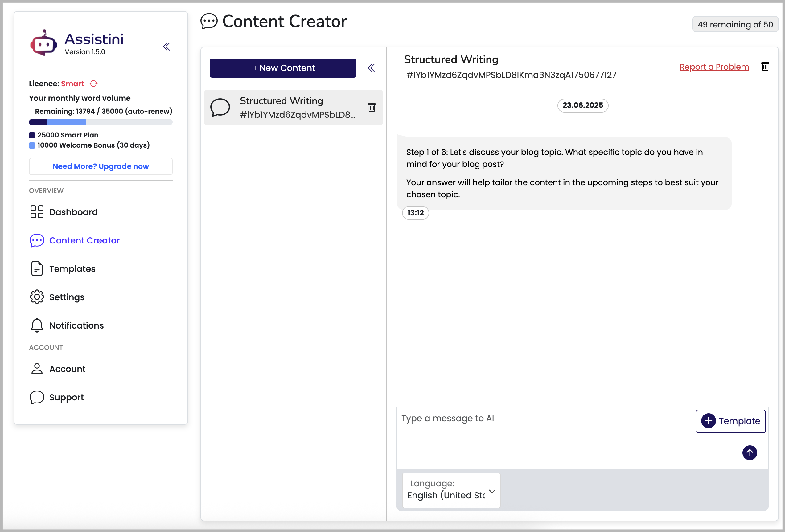The height and width of the screenshot is (532, 785).
Task: Click the Content Creator page title icon
Action: pos(209,22)
